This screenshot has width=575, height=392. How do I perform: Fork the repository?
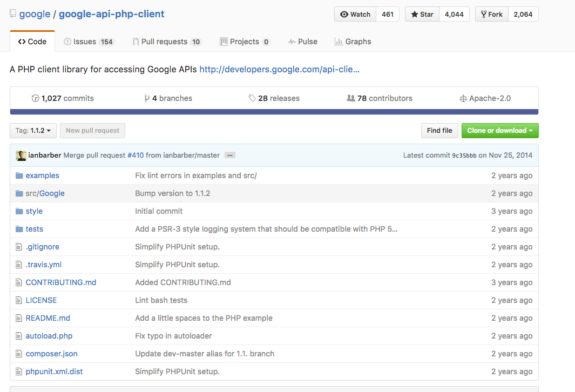pos(491,15)
